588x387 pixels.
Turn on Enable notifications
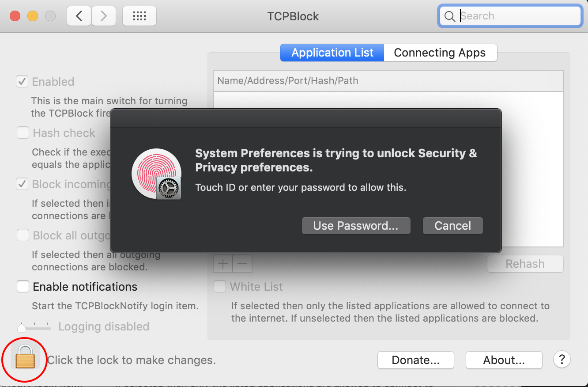(23, 286)
